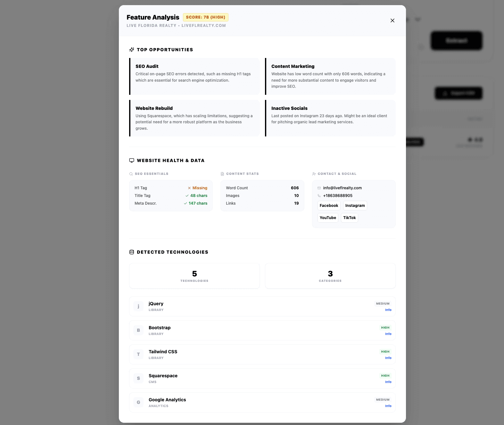Image resolution: width=504 pixels, height=425 pixels.
Task: Select the Website Rebuild opportunity card
Action: point(194,118)
